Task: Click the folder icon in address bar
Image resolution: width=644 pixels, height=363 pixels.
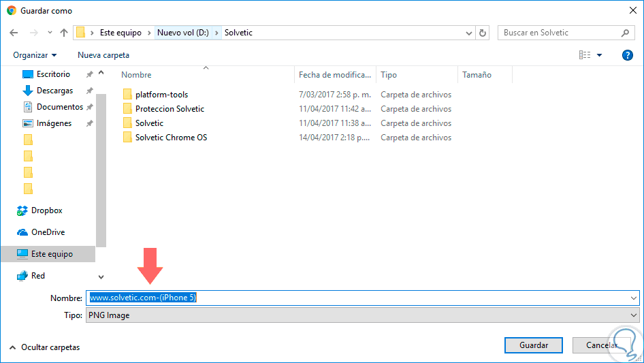Action: [81, 33]
